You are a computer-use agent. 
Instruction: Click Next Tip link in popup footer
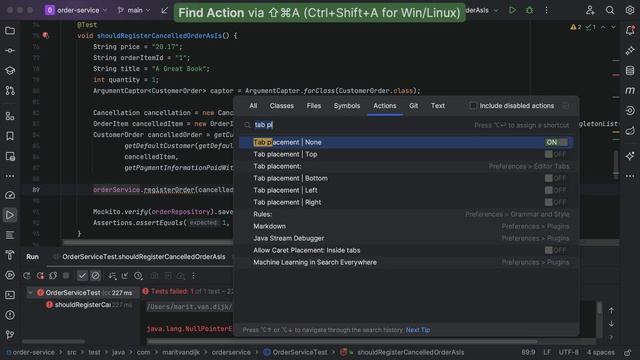(x=418, y=330)
